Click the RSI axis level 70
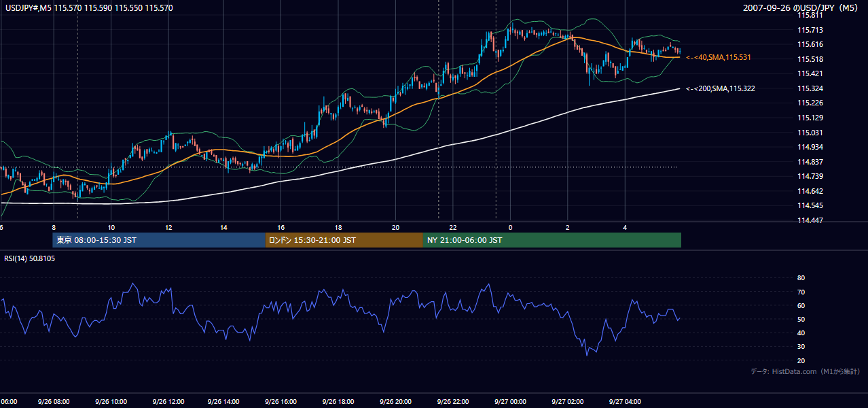Screen dimensions: 868x408 [801, 292]
